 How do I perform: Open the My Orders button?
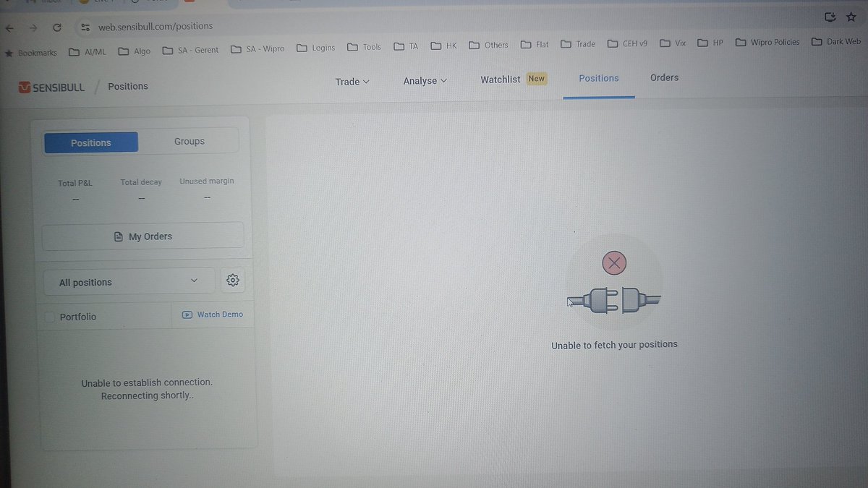click(143, 236)
